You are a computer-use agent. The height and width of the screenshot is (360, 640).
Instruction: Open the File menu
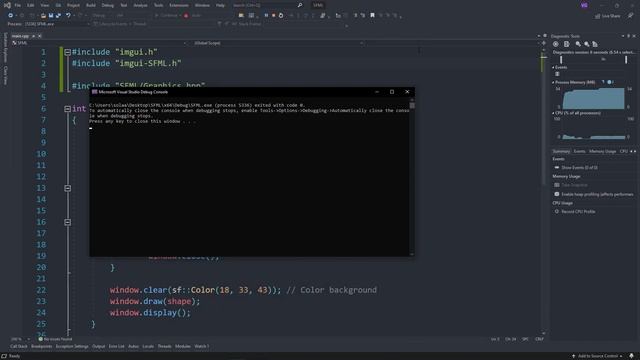pyautogui.click(x=18, y=5)
